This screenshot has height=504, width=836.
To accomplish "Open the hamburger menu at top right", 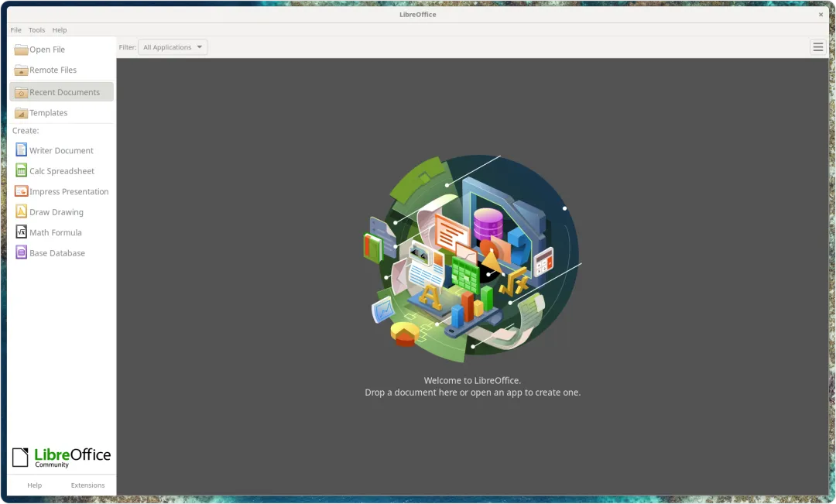I will click(x=818, y=47).
